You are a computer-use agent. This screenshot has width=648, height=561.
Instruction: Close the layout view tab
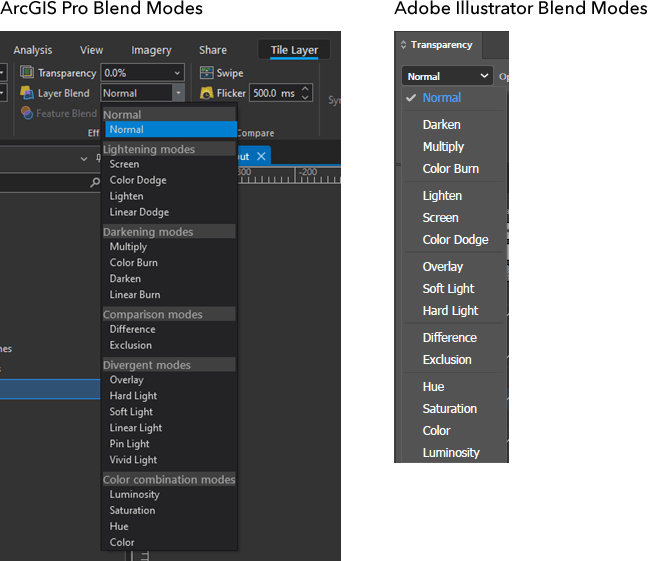coord(261,156)
